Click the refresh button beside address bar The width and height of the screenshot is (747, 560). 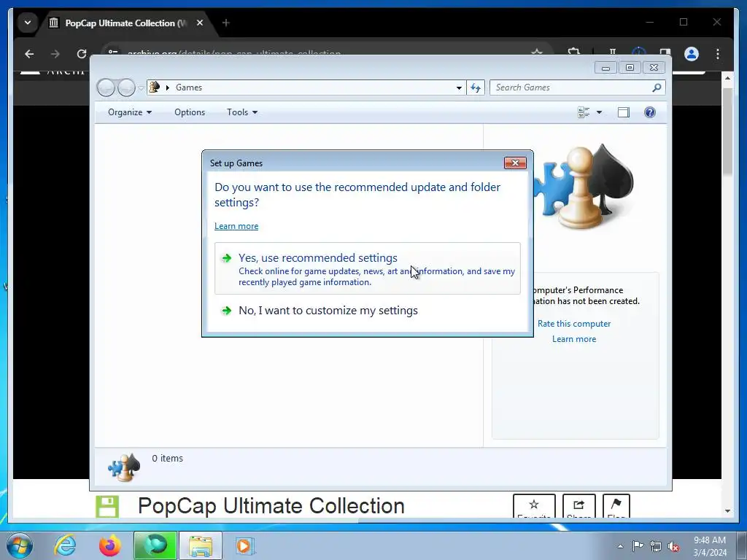tap(476, 87)
